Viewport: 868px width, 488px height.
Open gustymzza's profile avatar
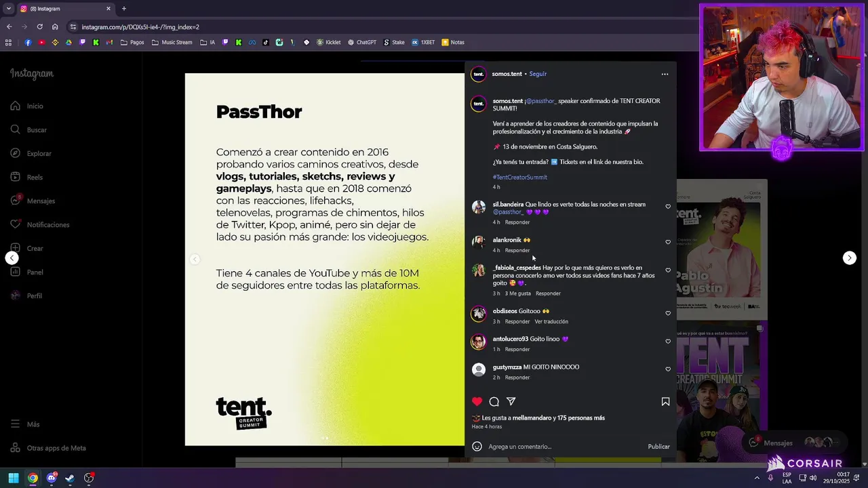479,370
